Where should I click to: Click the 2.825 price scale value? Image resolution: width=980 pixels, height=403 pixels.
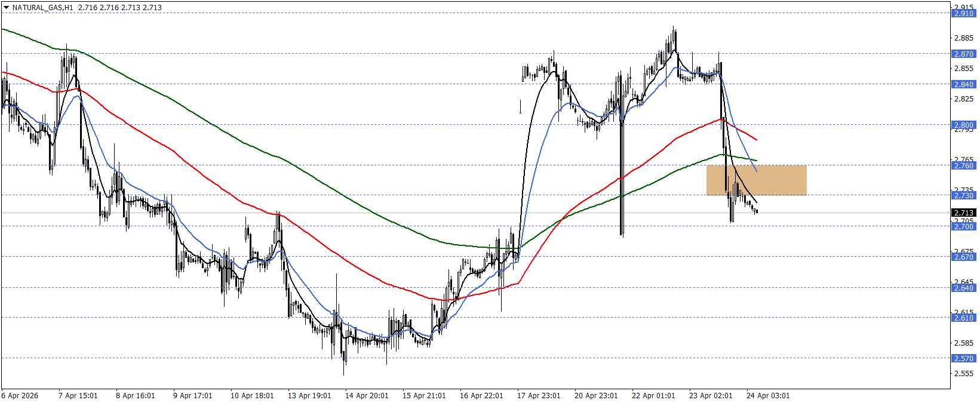pyautogui.click(x=964, y=99)
